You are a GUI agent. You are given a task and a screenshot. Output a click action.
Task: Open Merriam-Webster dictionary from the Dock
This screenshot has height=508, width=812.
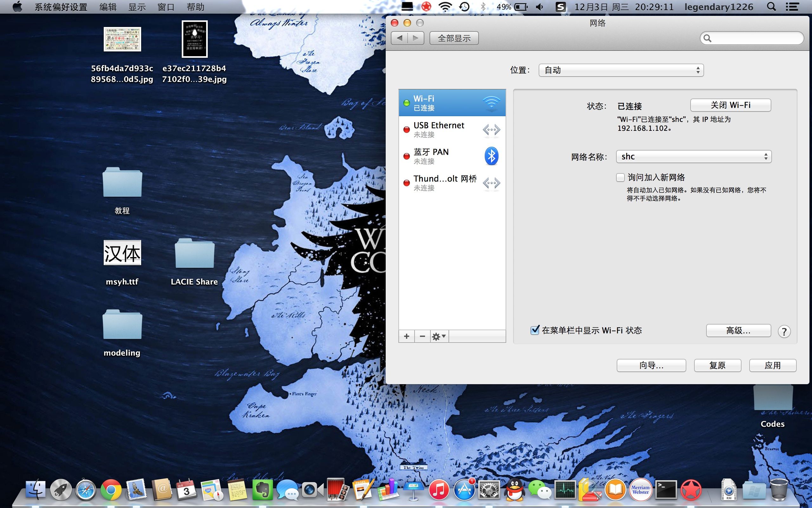click(x=640, y=490)
